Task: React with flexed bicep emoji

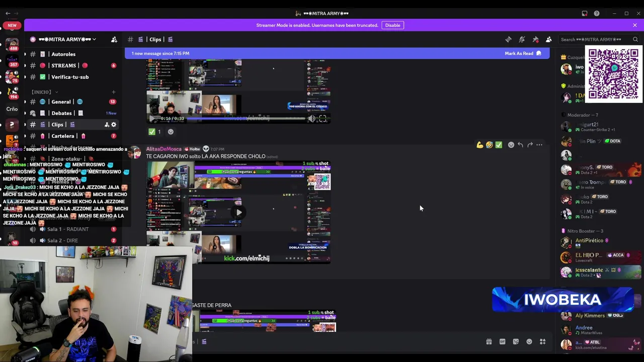Action: 480,145
